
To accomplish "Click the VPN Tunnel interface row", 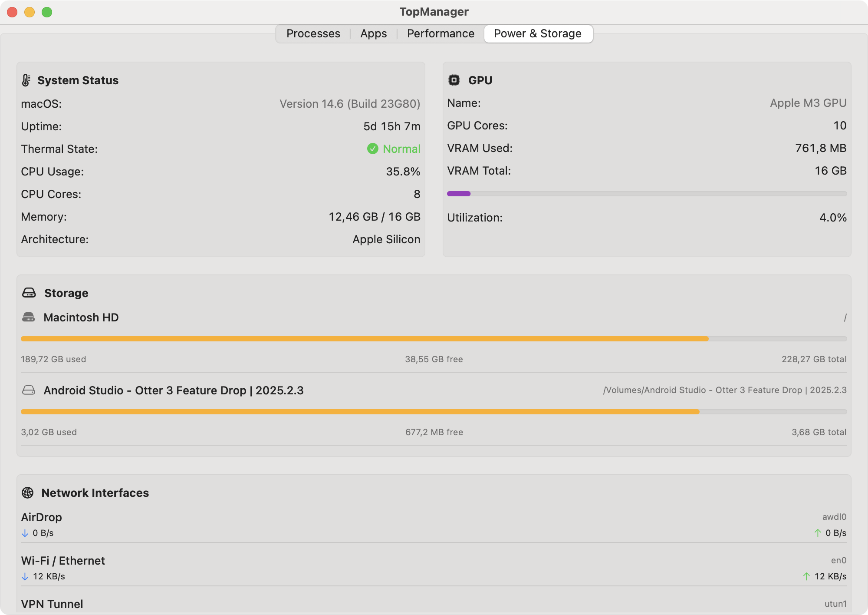I will point(52,604).
